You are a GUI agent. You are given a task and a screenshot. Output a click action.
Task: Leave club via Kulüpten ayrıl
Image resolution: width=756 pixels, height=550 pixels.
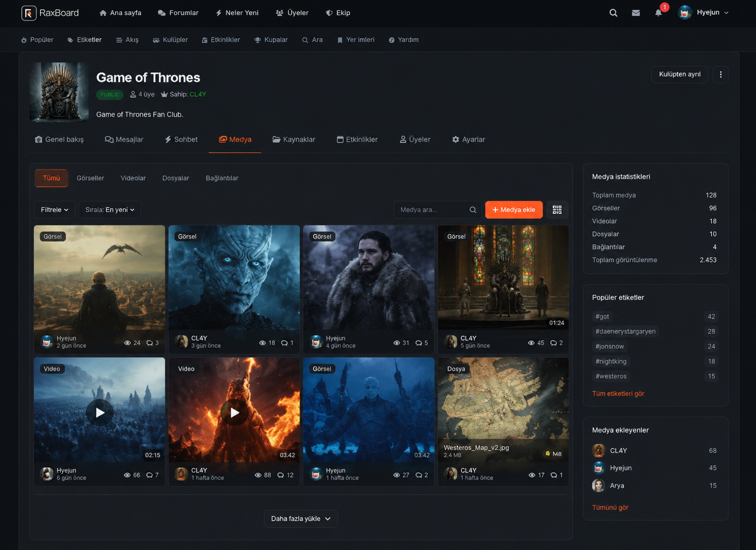[679, 75]
